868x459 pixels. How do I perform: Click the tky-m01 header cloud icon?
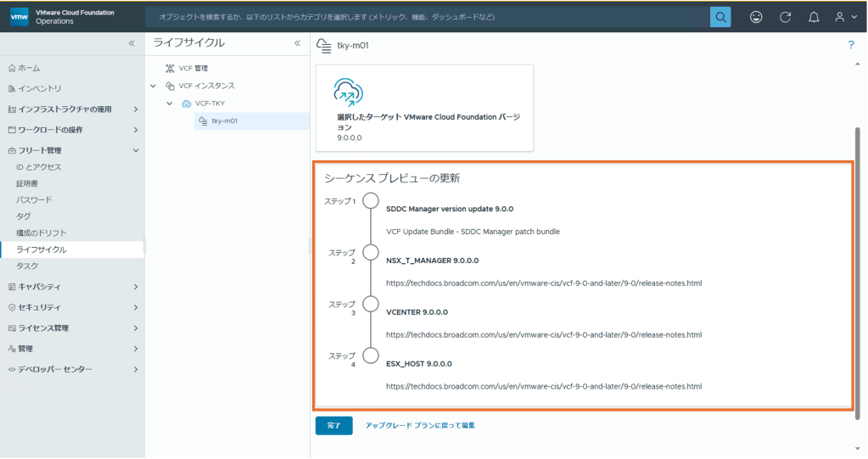tap(324, 46)
